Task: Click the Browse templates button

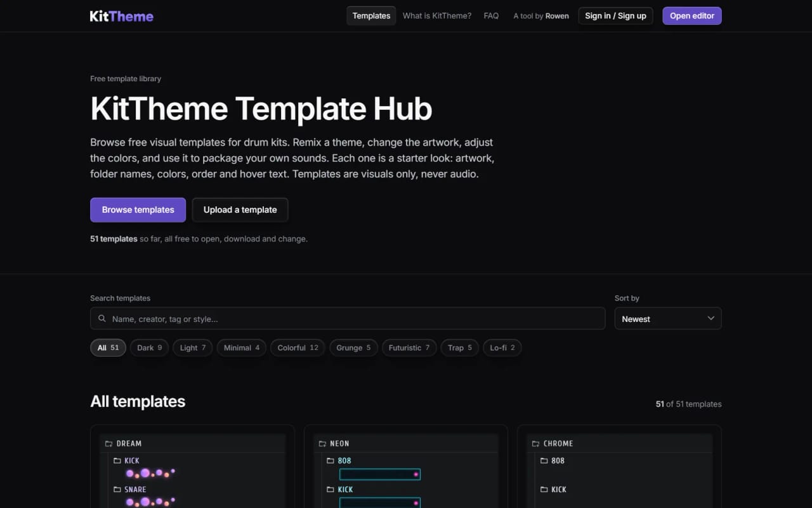Action: pyautogui.click(x=138, y=210)
